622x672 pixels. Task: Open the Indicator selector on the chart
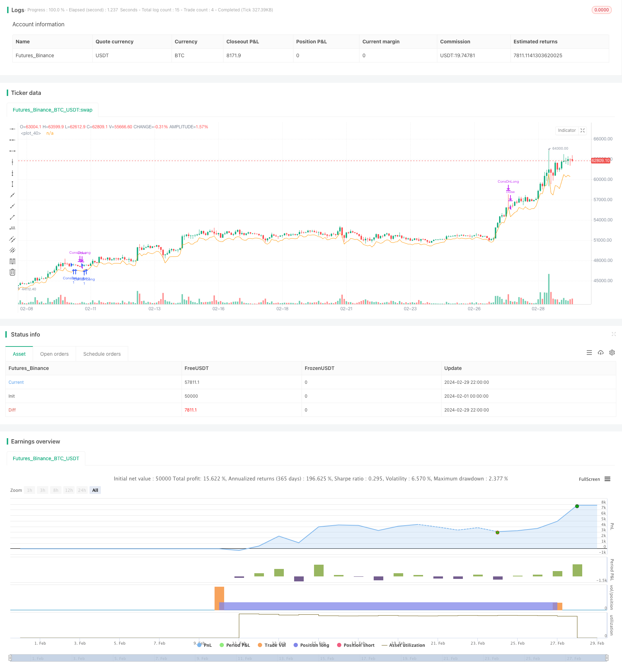(567, 130)
